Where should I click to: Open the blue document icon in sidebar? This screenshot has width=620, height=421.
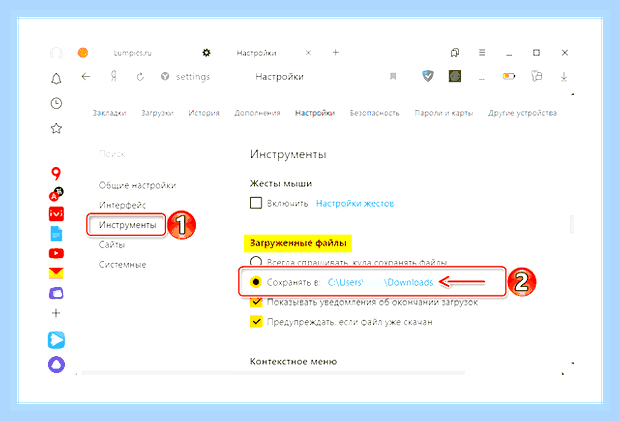point(56,234)
